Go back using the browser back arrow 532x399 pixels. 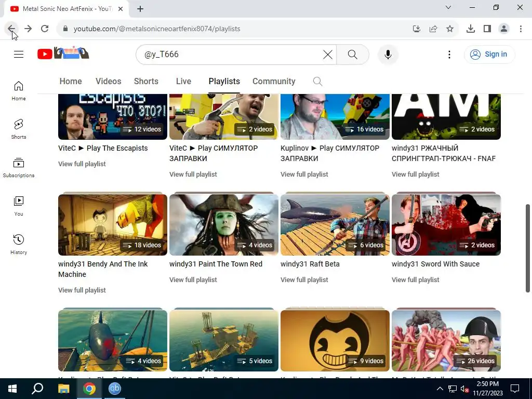11,29
